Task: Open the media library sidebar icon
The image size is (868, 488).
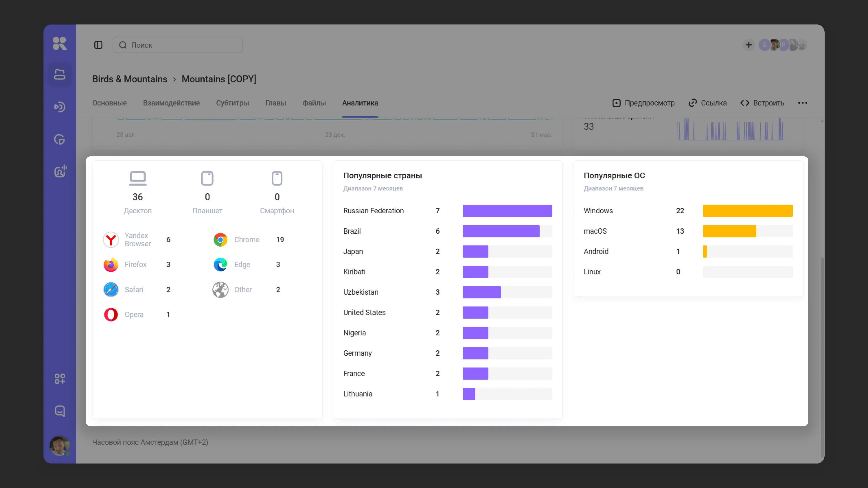Action: (x=60, y=74)
